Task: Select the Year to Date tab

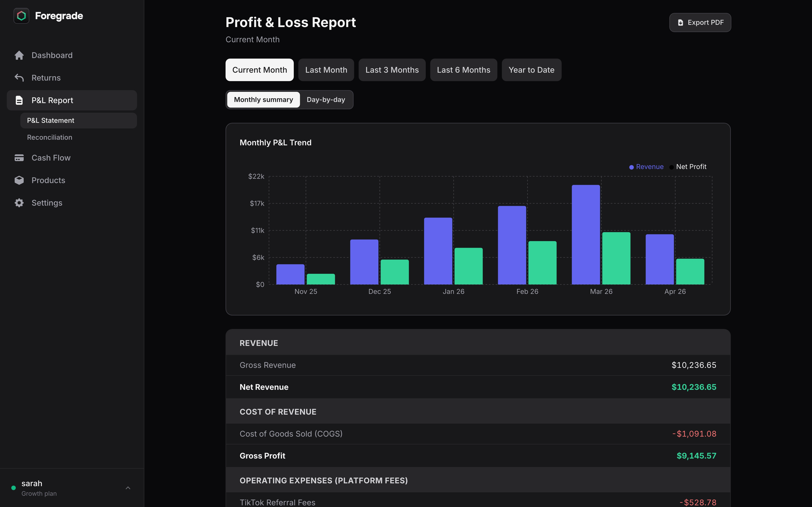Action: pos(532,70)
